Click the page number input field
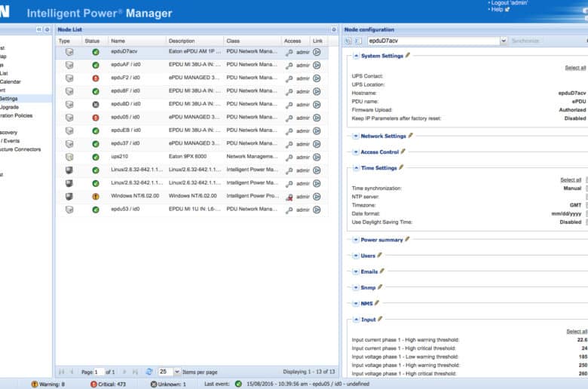The width and height of the screenshot is (588, 389). click(99, 372)
